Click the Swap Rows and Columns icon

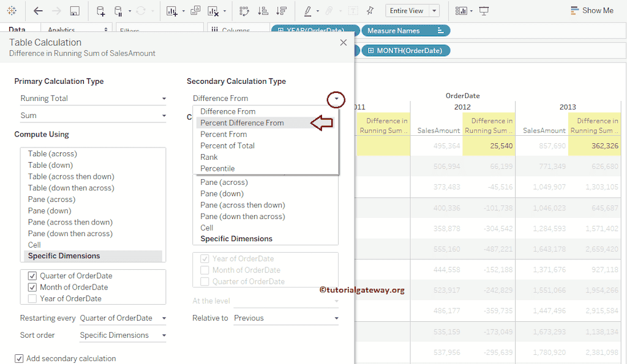click(244, 11)
